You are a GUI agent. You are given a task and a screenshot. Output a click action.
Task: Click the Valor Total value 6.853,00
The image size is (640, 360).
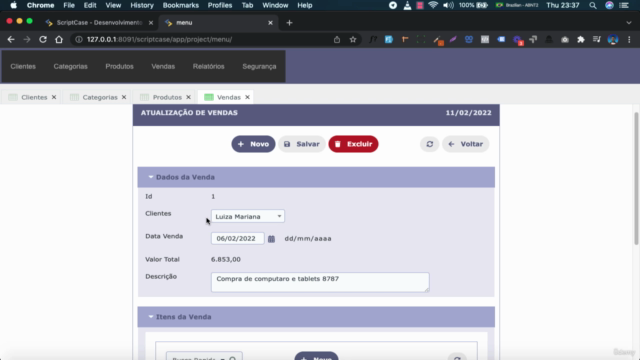[226, 260]
